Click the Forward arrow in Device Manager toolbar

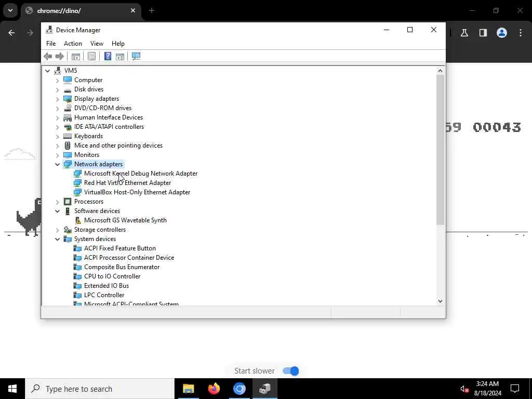(x=59, y=56)
